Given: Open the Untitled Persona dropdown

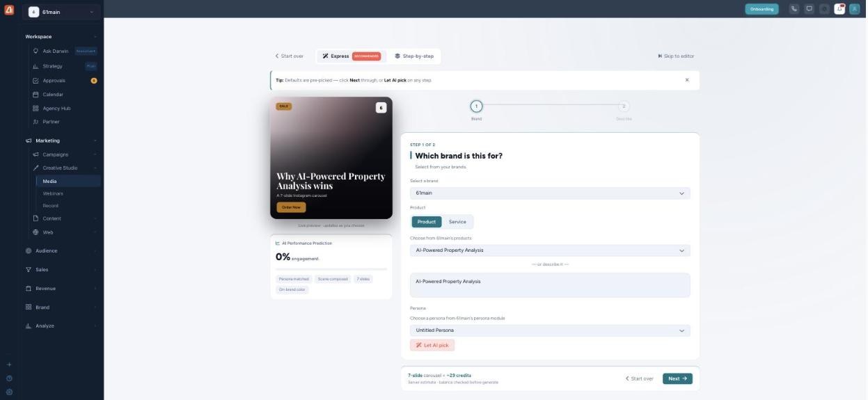Looking at the screenshot, I should (550, 330).
